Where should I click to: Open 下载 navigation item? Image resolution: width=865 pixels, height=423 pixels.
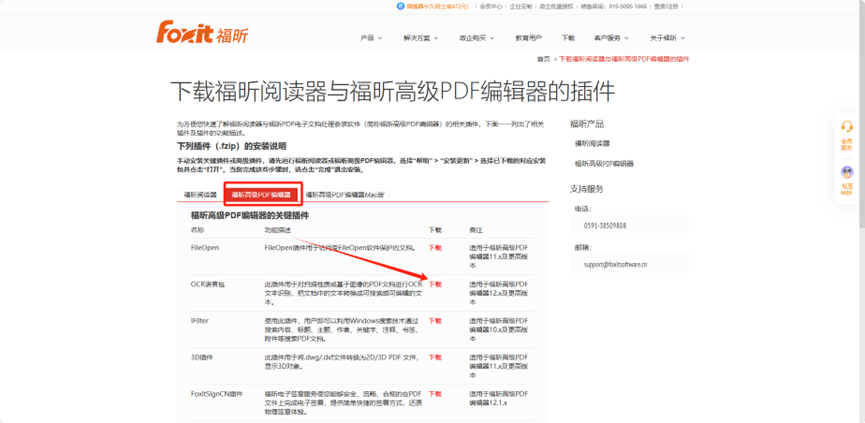pyautogui.click(x=568, y=38)
